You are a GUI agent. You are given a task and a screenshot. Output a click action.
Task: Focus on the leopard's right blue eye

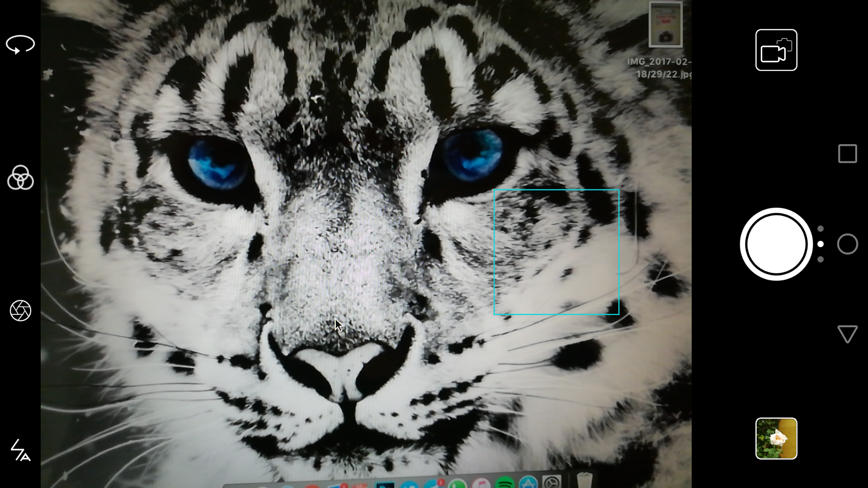tap(472, 156)
